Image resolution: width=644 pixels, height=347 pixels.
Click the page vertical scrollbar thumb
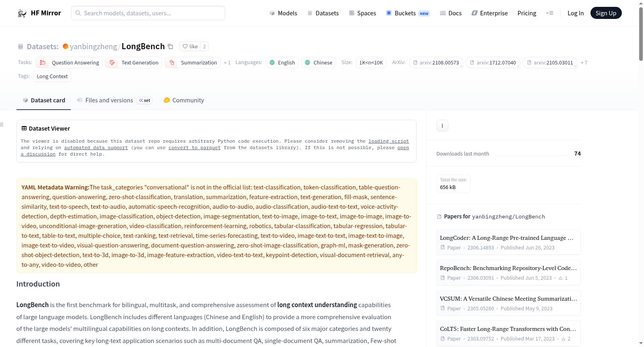coord(641,34)
